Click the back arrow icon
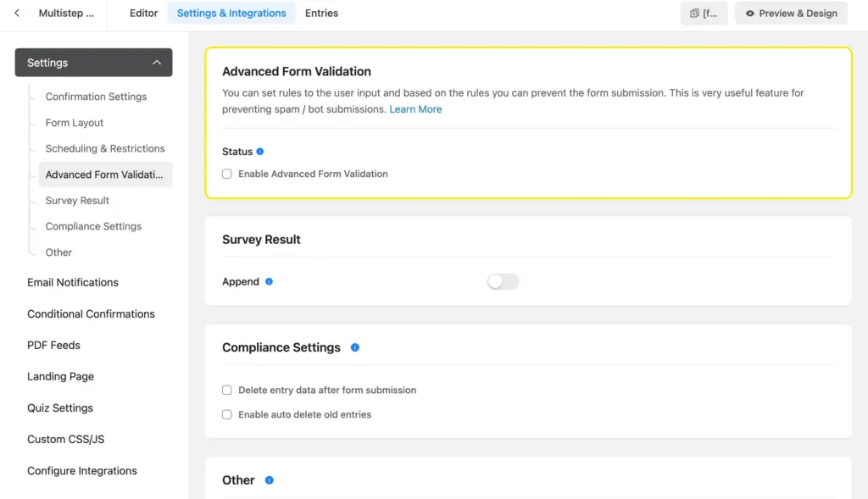The height and width of the screenshot is (499, 868). [x=17, y=14]
